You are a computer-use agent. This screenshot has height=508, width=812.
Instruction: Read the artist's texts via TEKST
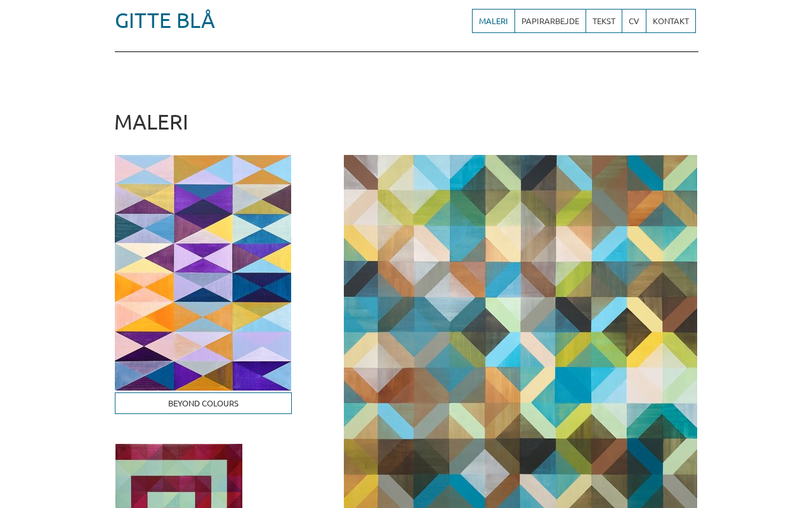coord(604,21)
